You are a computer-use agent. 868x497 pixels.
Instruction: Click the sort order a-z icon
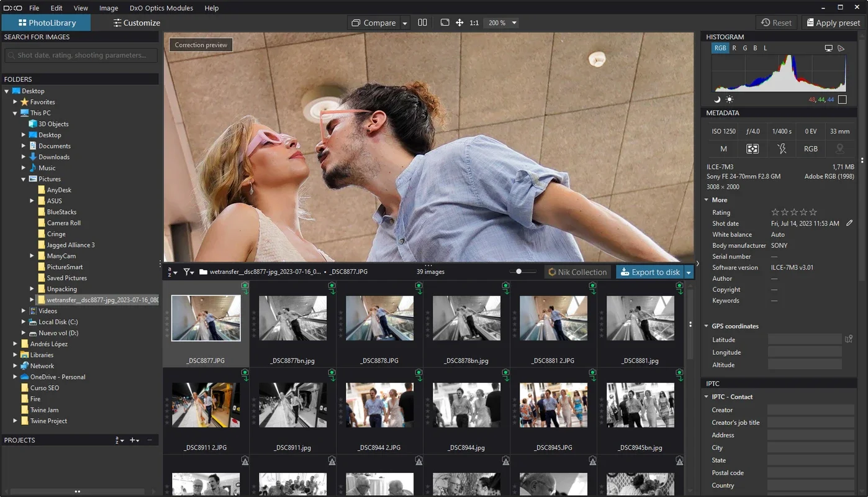[172, 271]
